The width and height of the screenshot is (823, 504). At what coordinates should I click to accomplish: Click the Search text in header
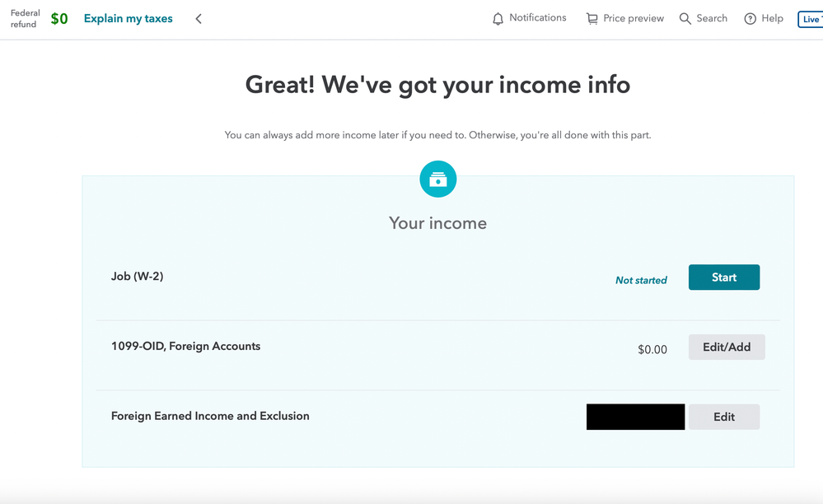point(712,18)
